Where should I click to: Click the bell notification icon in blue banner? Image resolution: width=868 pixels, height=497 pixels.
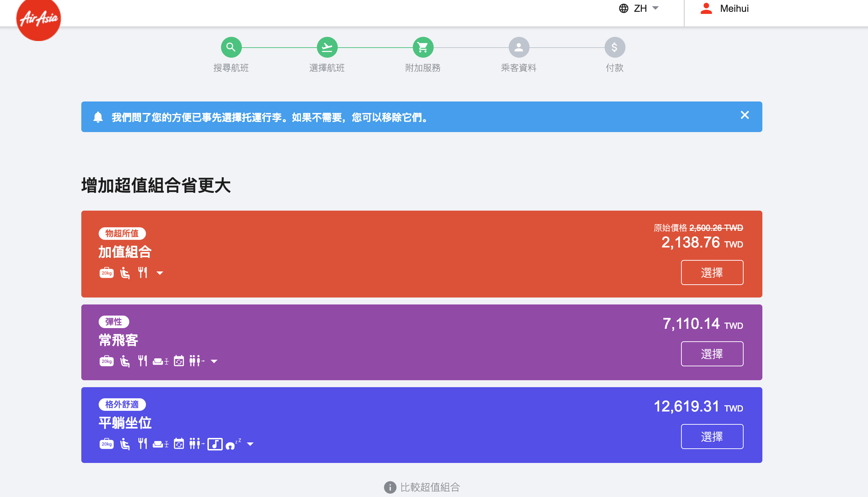point(98,117)
